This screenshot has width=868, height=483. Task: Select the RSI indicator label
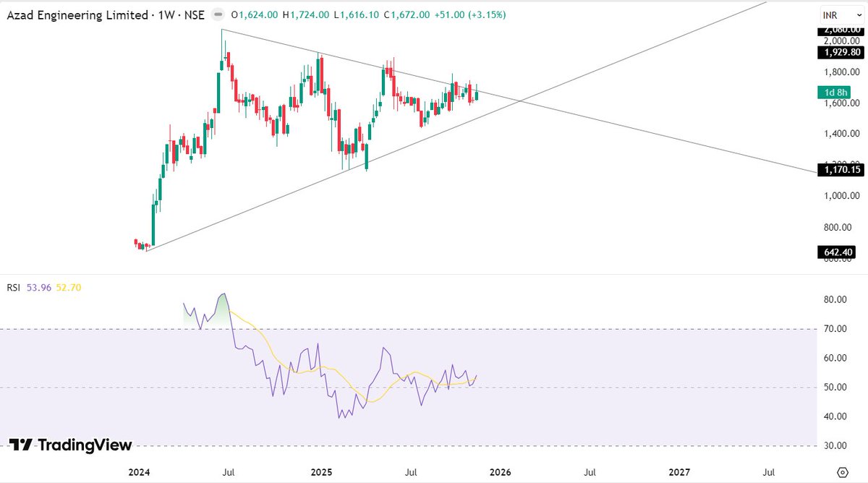tap(13, 288)
